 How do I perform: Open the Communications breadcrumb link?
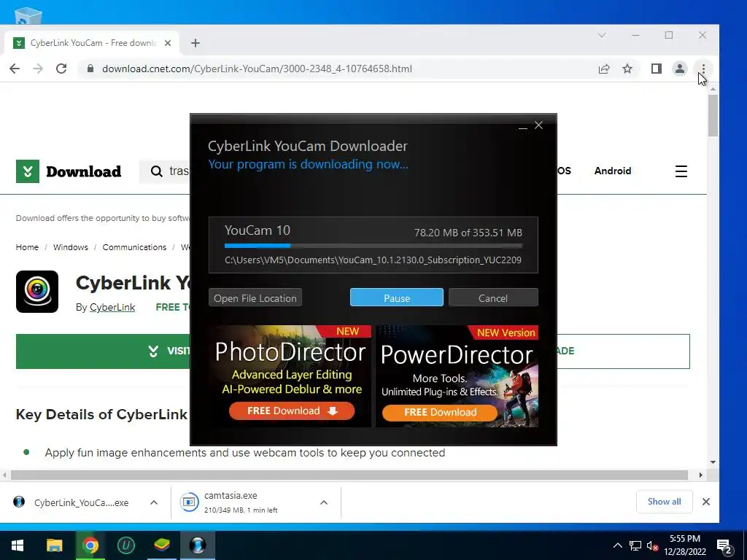pos(134,247)
